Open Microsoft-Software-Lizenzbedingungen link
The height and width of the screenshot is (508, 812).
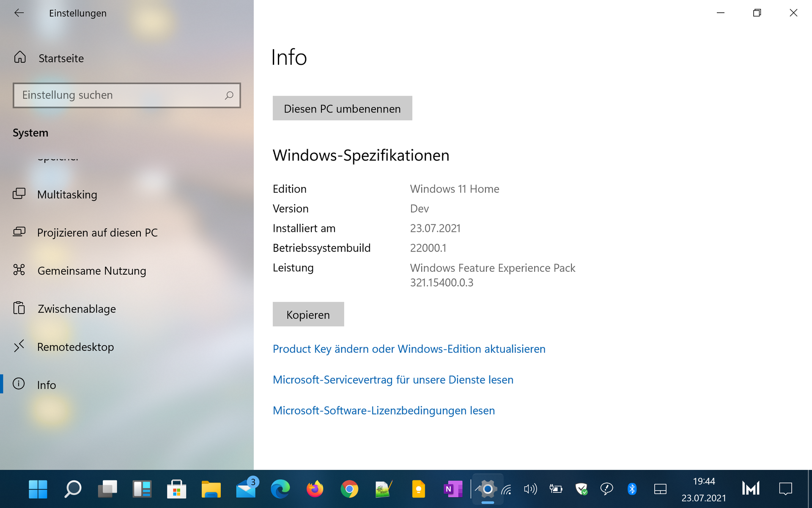tap(384, 411)
